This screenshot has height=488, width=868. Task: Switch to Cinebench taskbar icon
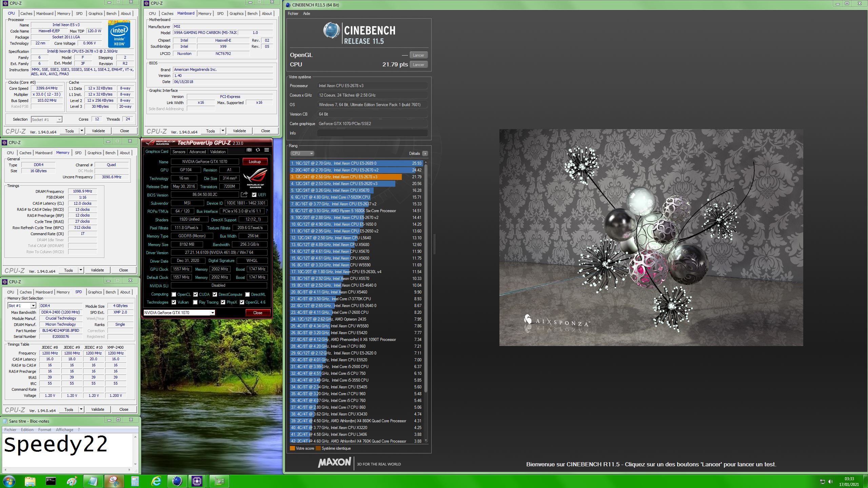177,481
